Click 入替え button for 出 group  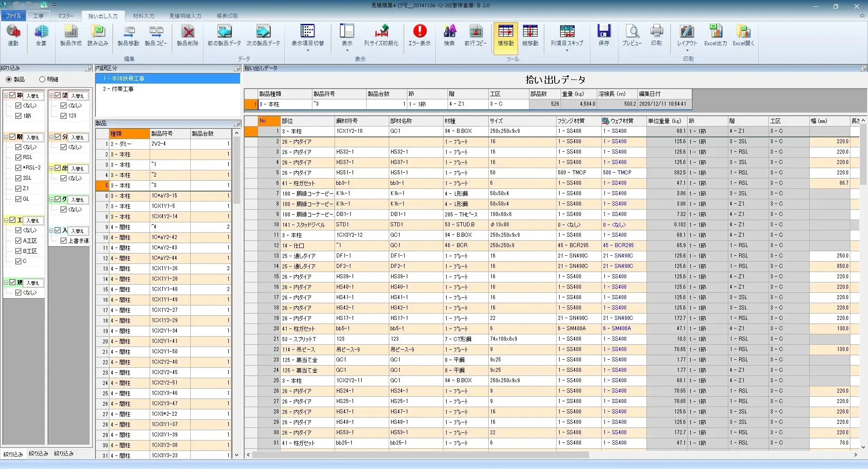[x=79, y=169]
